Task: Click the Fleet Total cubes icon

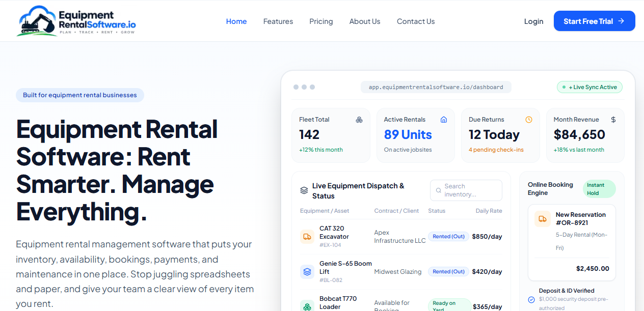Action: point(359,120)
